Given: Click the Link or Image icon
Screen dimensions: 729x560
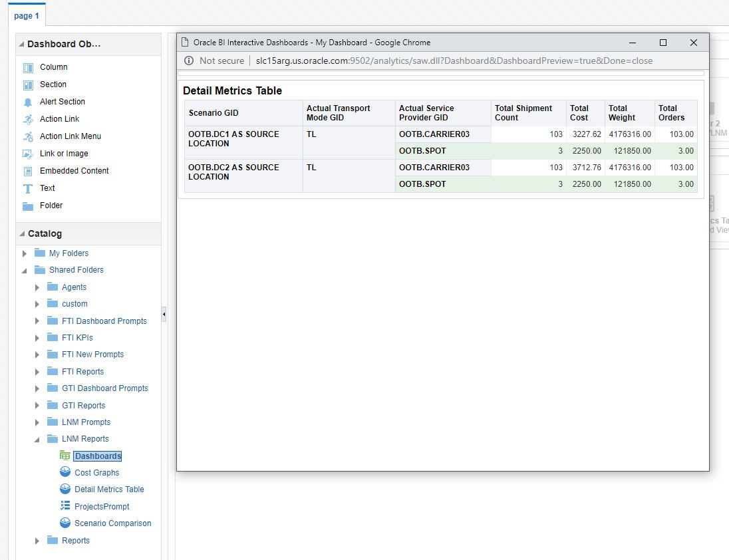Looking at the screenshot, I should click(28, 154).
